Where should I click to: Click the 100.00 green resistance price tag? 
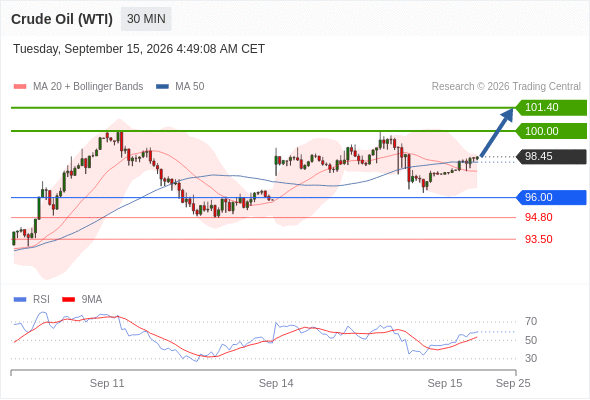coord(551,131)
